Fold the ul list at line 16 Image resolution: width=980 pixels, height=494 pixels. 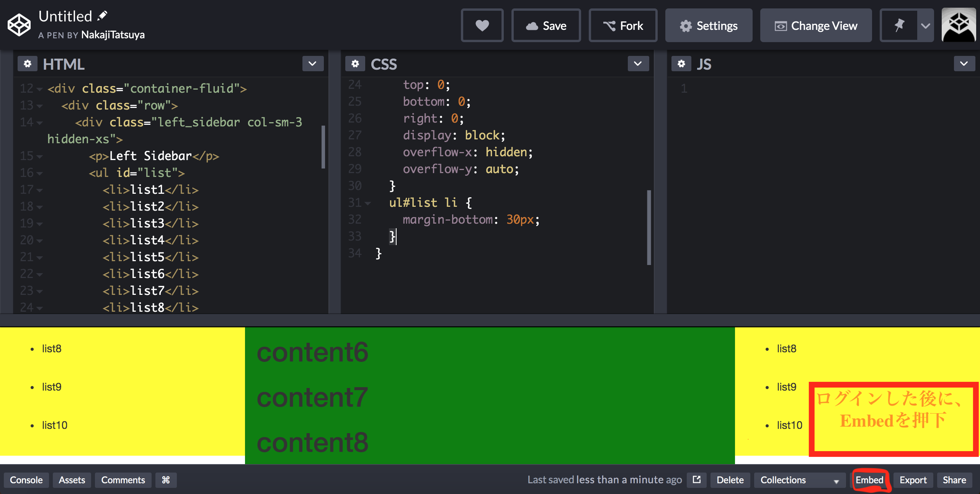(x=39, y=173)
